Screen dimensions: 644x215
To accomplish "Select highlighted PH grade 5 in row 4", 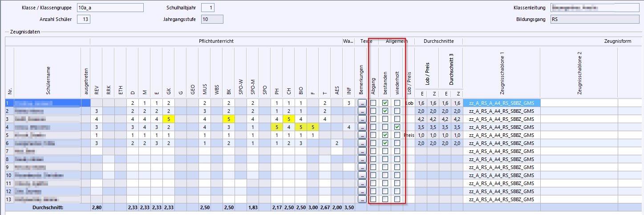I will pyautogui.click(x=277, y=127).
